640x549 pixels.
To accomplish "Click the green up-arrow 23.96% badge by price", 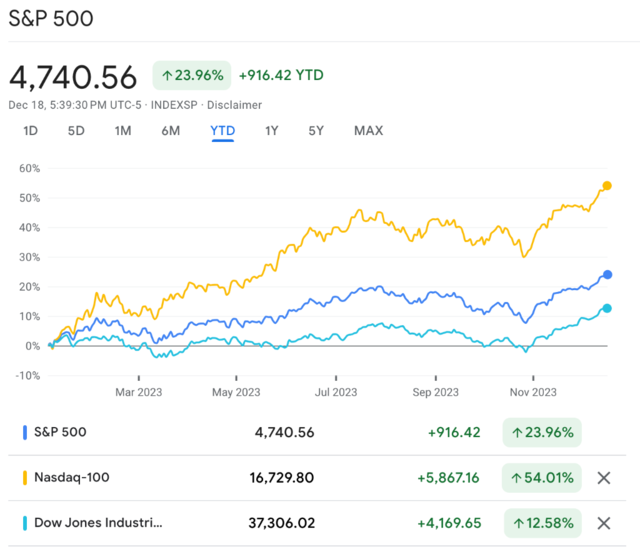I will [192, 75].
